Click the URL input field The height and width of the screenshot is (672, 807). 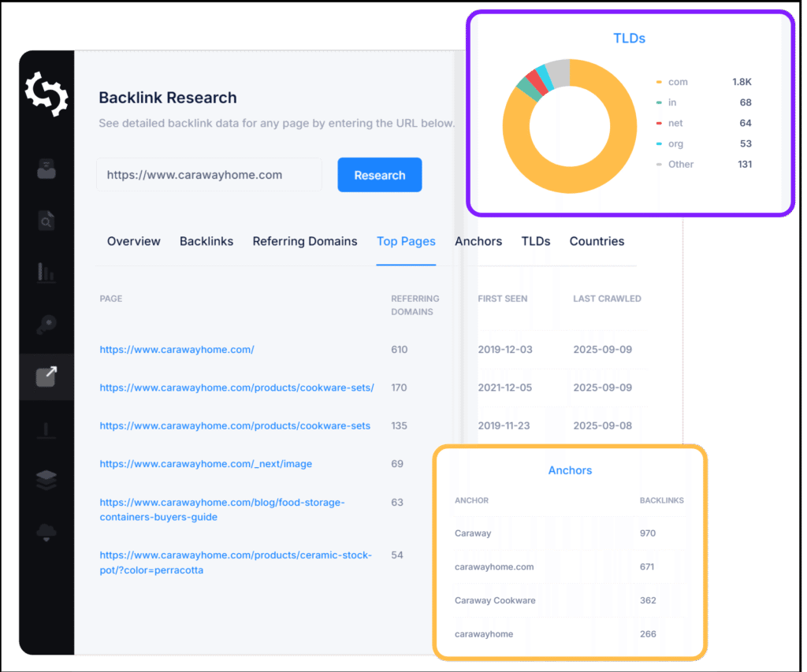[209, 174]
